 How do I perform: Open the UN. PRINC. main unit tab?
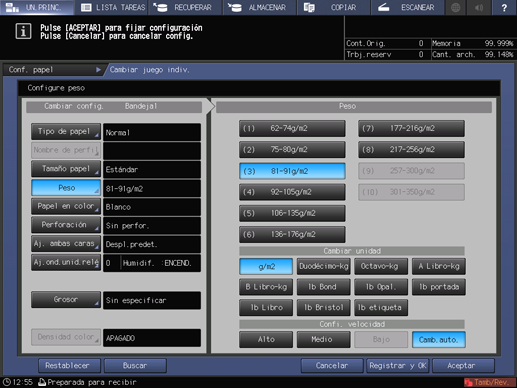click(x=37, y=7)
